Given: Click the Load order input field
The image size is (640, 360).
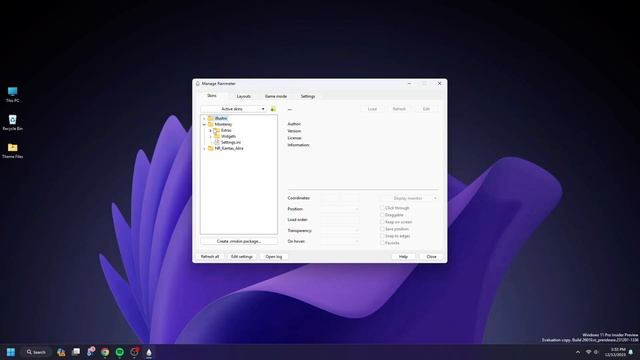Looking at the screenshot, I should pos(340,220).
